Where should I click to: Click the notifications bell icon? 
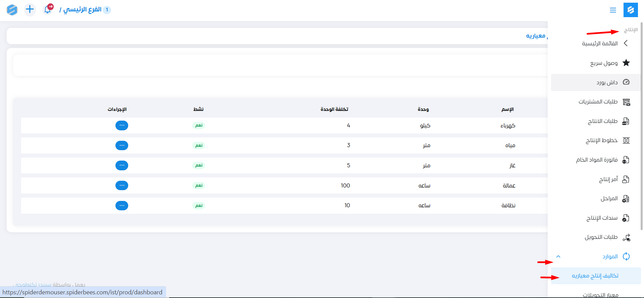48,10
